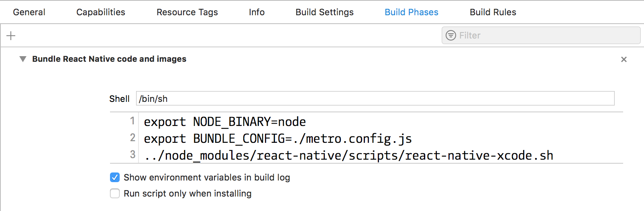Click the filter icon in the search field
Viewport: 644px width, 211px height.
click(x=451, y=35)
